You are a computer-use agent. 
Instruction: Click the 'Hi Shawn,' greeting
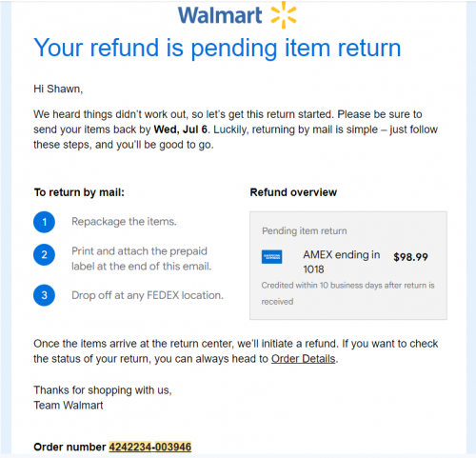(x=58, y=89)
